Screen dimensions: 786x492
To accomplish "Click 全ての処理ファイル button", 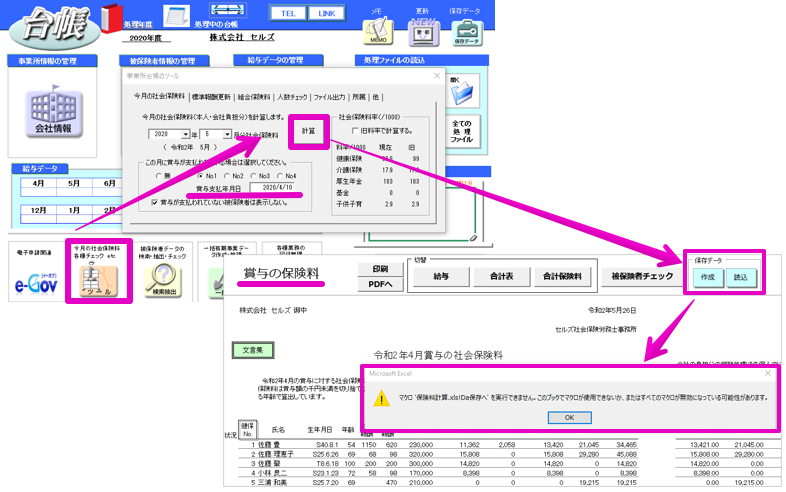I will pyautogui.click(x=462, y=131).
